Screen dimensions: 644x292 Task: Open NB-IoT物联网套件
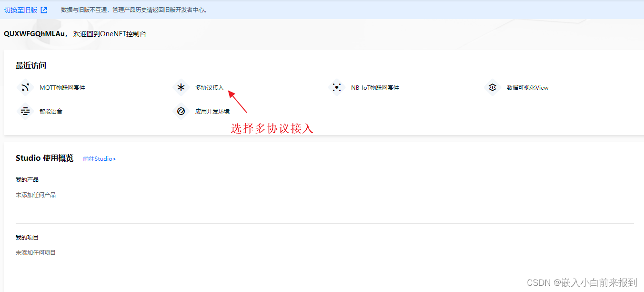375,88
